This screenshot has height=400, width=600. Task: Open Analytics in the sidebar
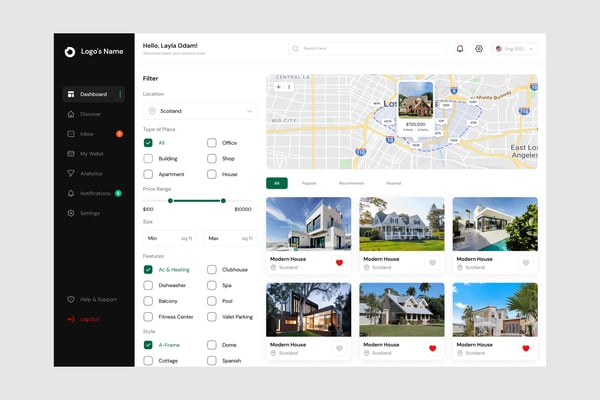click(85, 173)
